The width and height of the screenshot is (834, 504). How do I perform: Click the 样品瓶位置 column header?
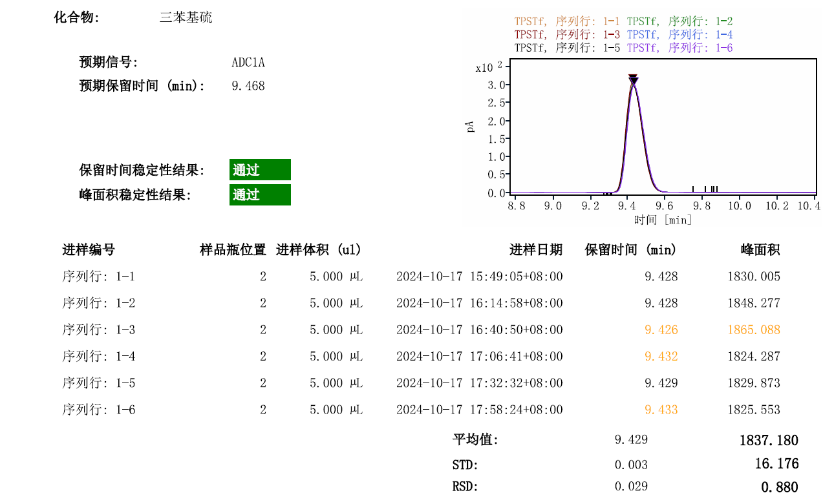pyautogui.click(x=233, y=250)
